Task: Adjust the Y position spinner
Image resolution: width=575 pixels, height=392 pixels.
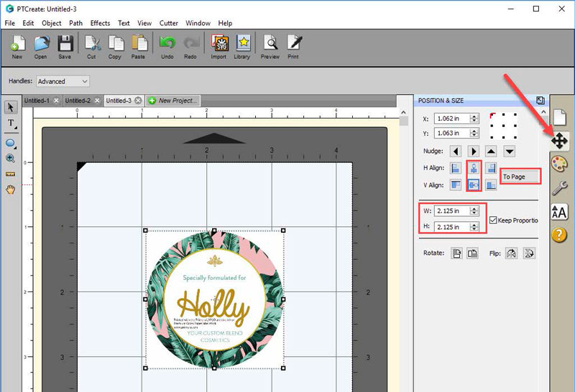Action: [474, 133]
